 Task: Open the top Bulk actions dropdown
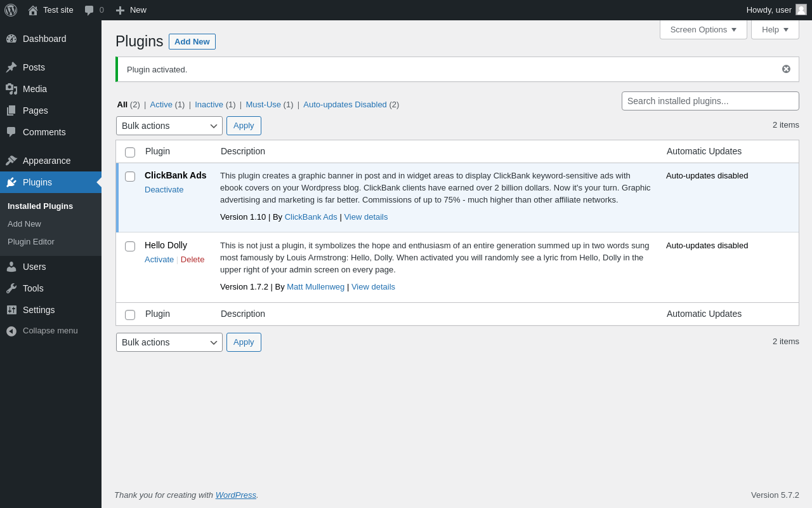click(x=169, y=126)
